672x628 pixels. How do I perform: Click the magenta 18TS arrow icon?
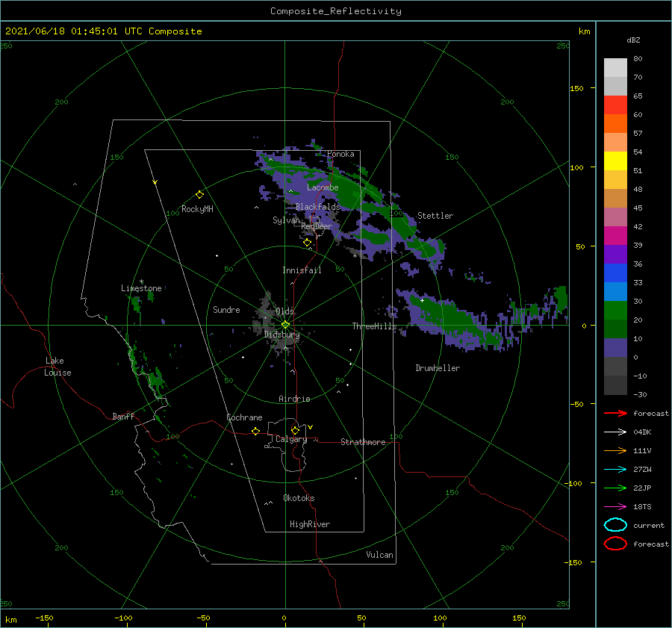[x=615, y=506]
